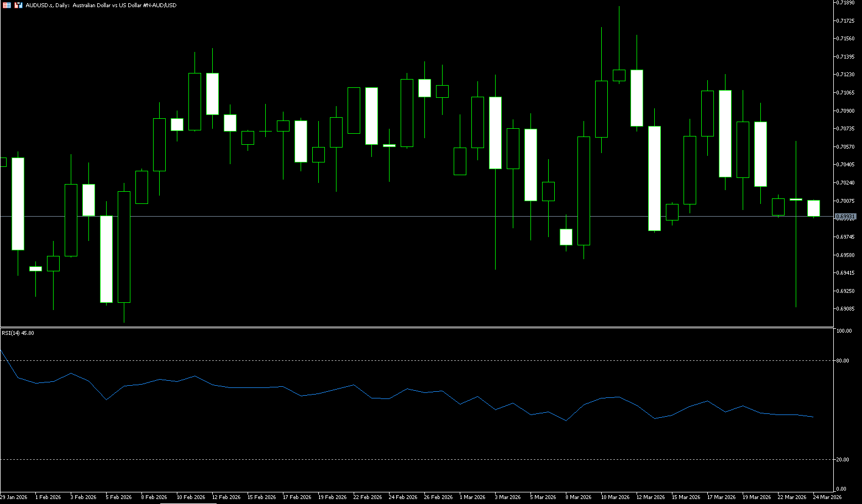Click the RSI 100.00 scale label
862x504 pixels.
pyautogui.click(x=844, y=331)
